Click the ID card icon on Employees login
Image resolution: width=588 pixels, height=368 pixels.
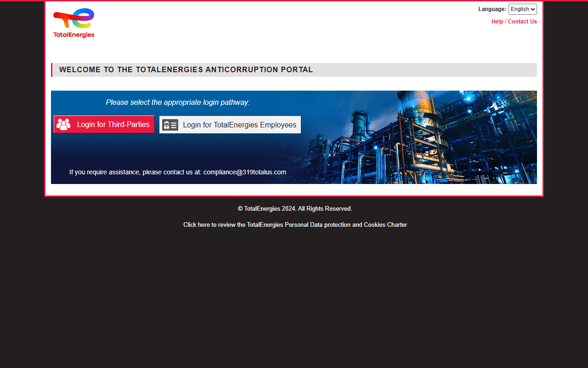pyautogui.click(x=170, y=125)
